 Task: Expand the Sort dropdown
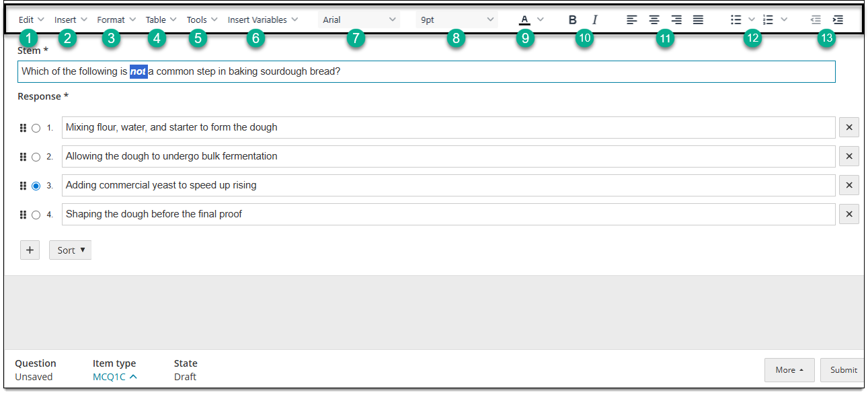click(70, 250)
